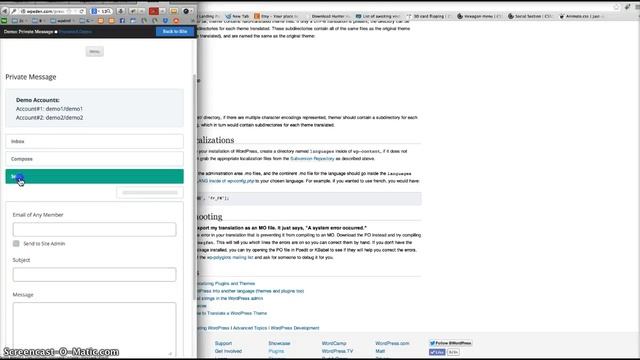Click the search box under the green tab
640x360 pixels.
click(150, 193)
